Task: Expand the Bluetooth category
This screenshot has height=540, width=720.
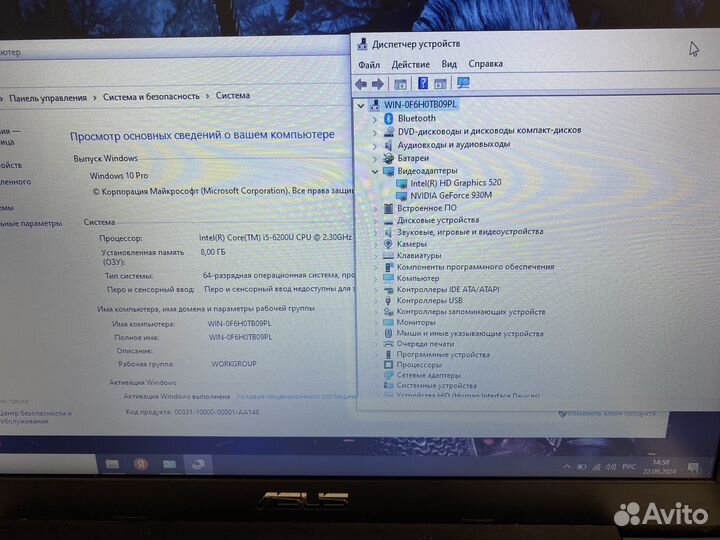Action: pyautogui.click(x=375, y=119)
